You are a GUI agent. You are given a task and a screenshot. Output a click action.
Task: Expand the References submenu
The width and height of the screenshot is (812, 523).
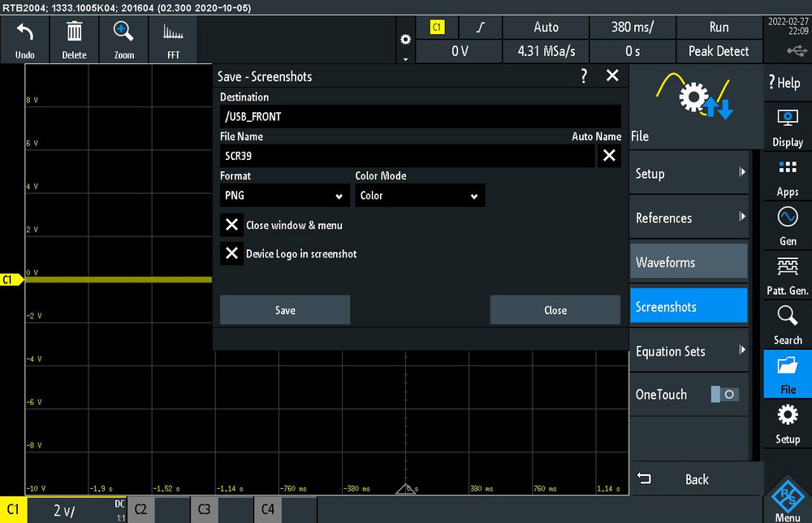(689, 218)
